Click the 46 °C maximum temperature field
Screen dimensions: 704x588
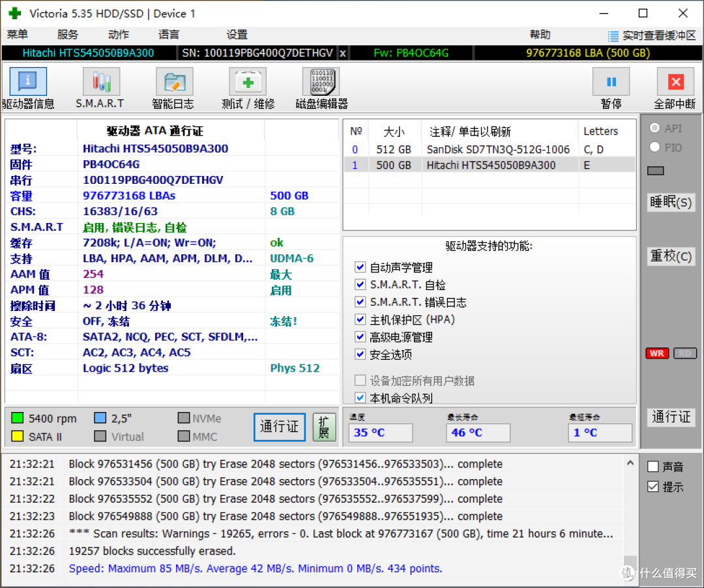pos(478,433)
